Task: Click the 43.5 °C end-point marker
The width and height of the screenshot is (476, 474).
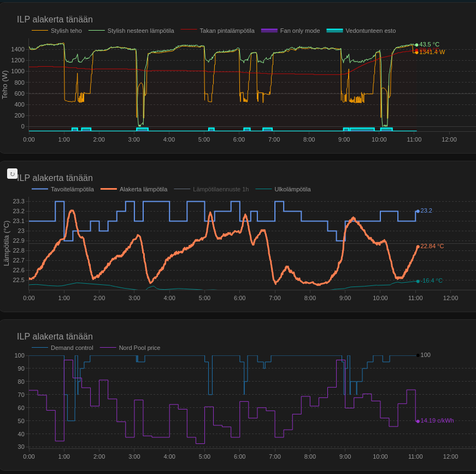Action: 416,45
